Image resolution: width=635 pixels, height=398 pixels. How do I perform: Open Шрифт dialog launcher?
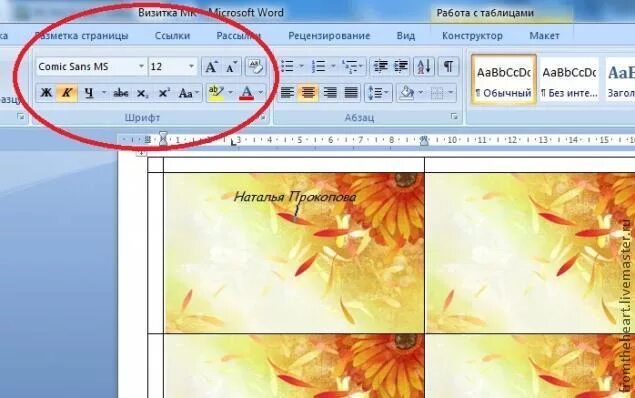[263, 117]
